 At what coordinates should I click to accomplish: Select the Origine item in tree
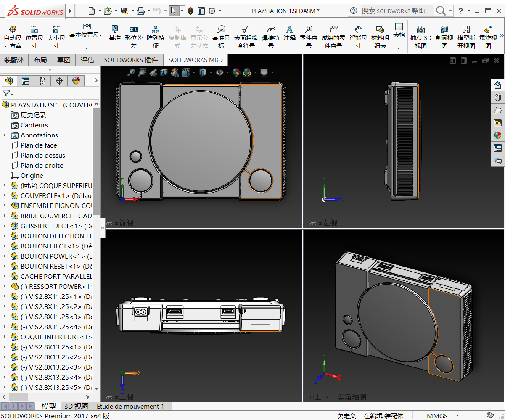(32, 175)
